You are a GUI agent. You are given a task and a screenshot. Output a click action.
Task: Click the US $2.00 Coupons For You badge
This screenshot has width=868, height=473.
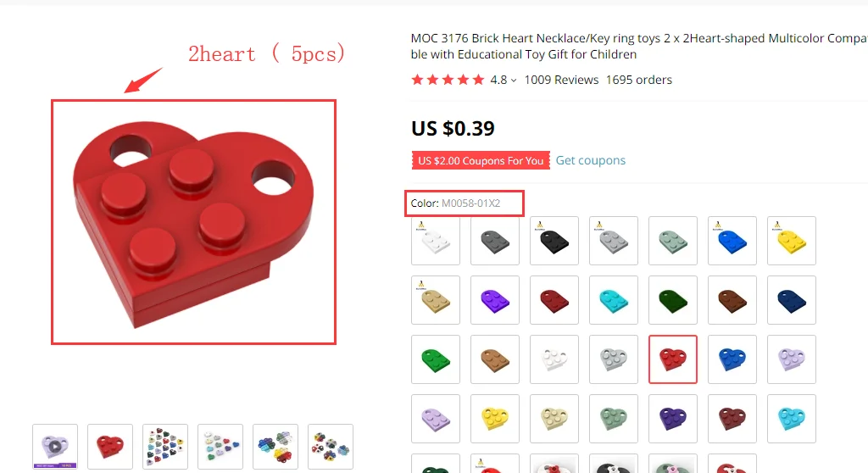[481, 160]
